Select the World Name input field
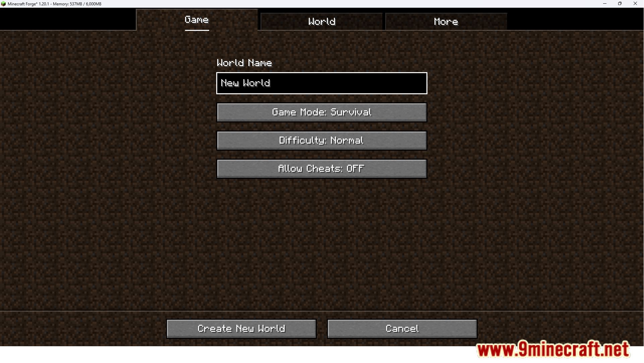 point(321,83)
